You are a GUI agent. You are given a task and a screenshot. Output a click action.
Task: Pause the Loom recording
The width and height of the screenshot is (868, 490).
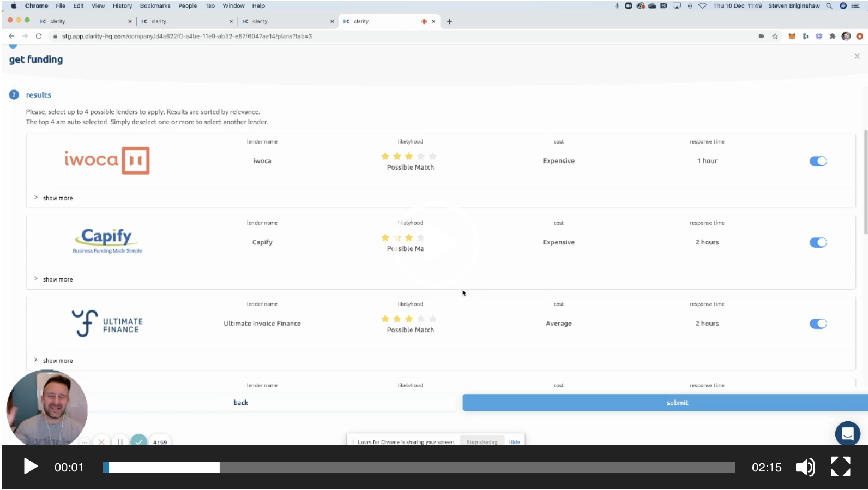[x=120, y=441]
